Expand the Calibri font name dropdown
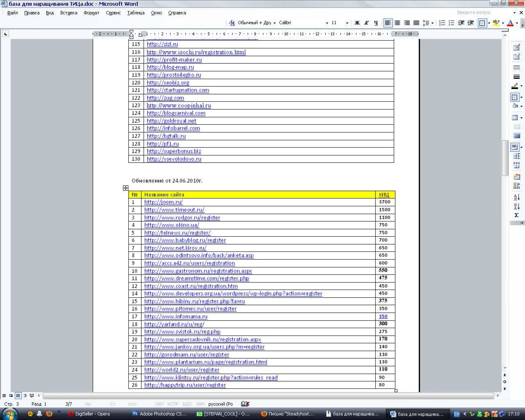Screen dimensions: 525x420 pos(327,23)
